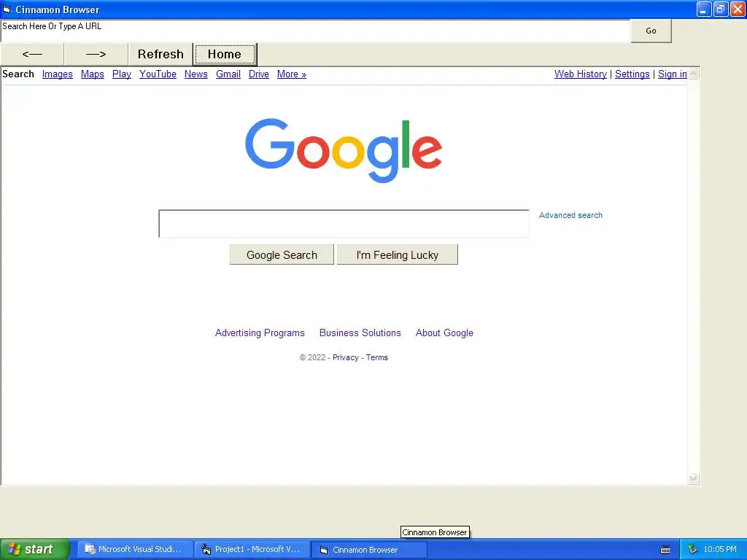Open the Maps link

click(x=93, y=74)
